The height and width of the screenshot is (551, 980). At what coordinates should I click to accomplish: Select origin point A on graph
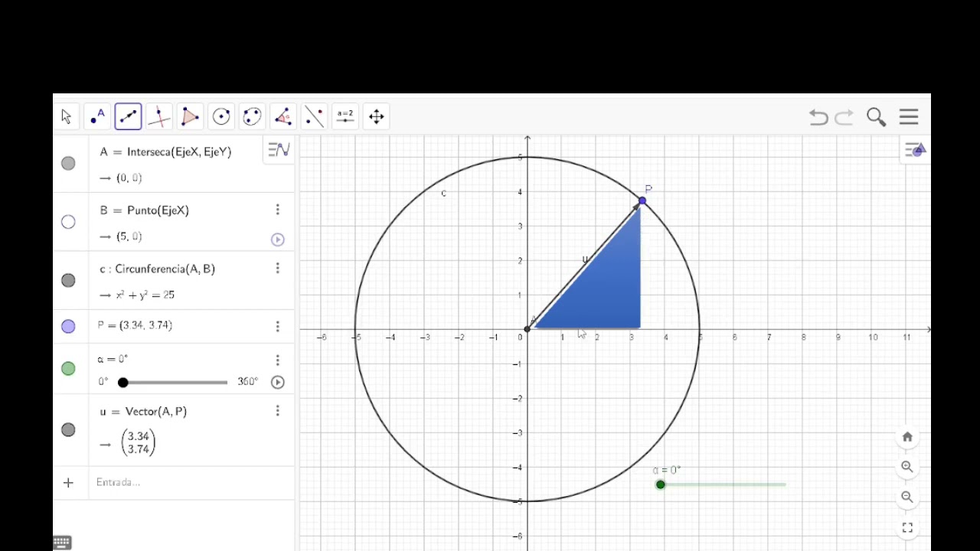pos(528,329)
